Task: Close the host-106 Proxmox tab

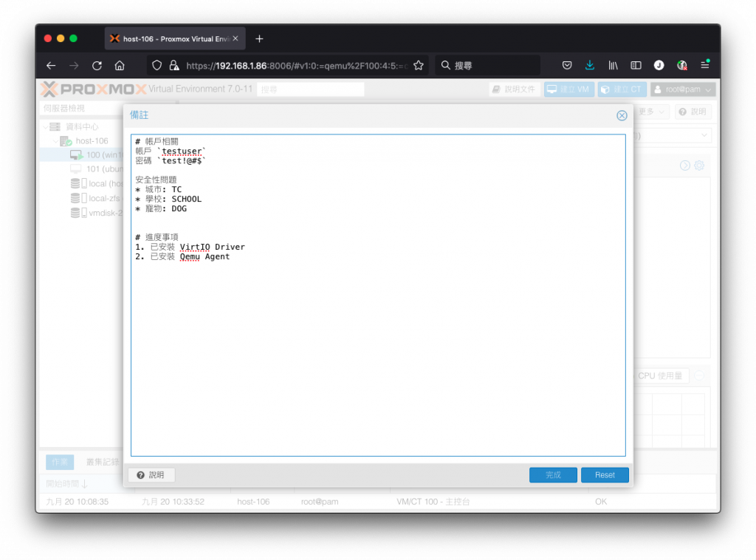Action: [236, 38]
